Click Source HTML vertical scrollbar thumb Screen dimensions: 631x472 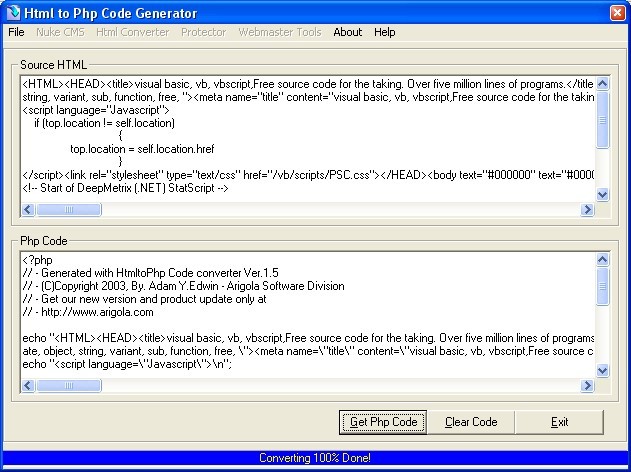tap(602, 120)
